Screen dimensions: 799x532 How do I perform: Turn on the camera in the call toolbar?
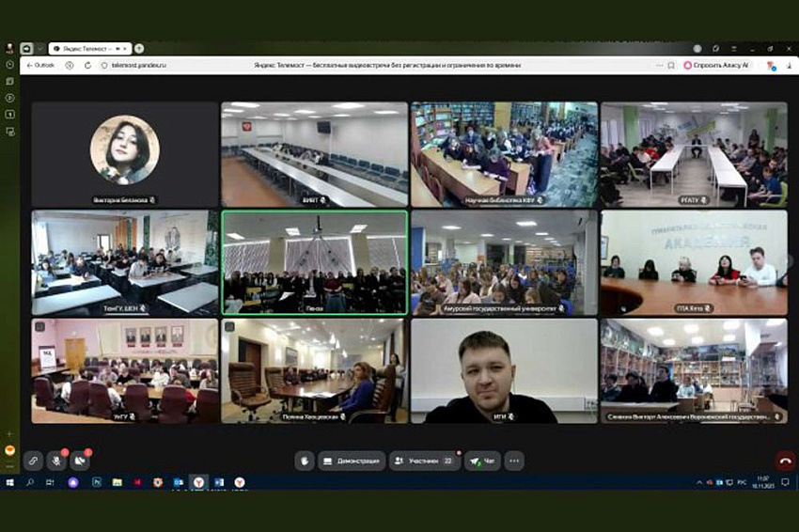coord(80,461)
